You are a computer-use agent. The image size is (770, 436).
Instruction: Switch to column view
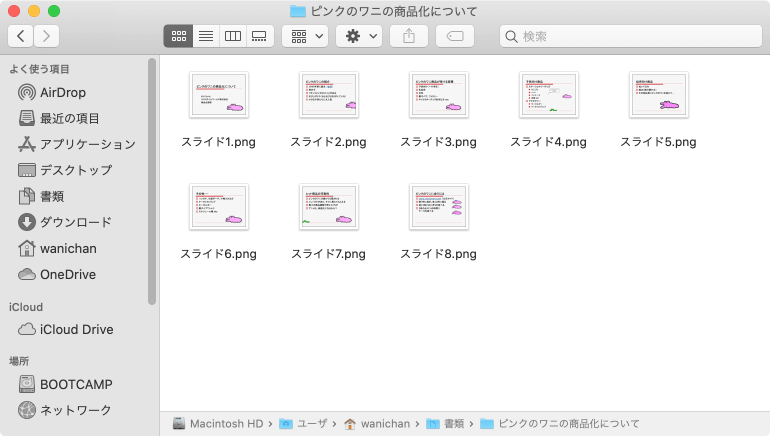point(233,36)
